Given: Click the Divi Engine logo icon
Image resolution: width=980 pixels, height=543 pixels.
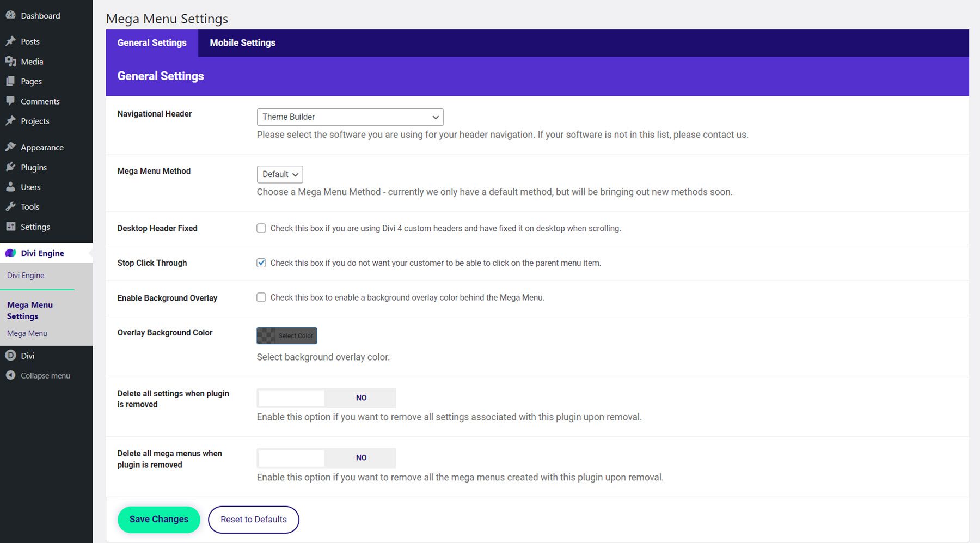Looking at the screenshot, I should 11,253.
